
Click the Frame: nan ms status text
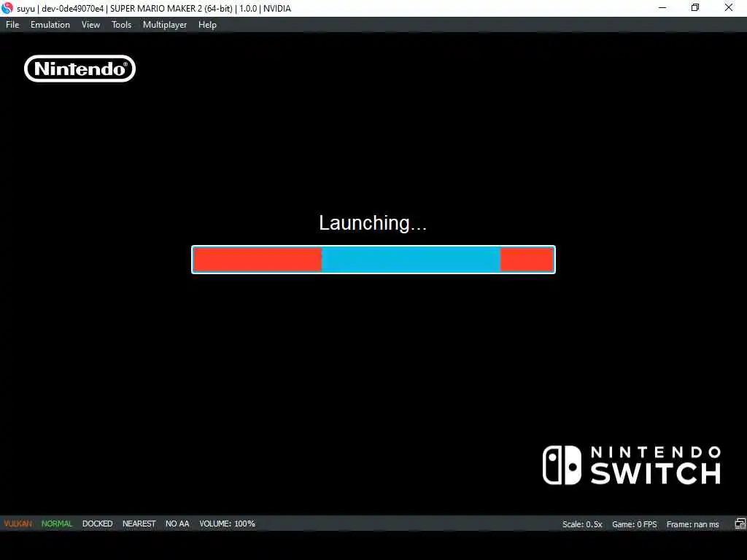[693, 524]
